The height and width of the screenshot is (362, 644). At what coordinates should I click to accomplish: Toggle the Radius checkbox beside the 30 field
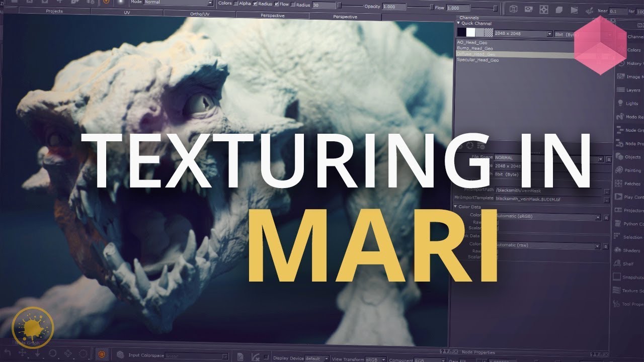pos(293,5)
